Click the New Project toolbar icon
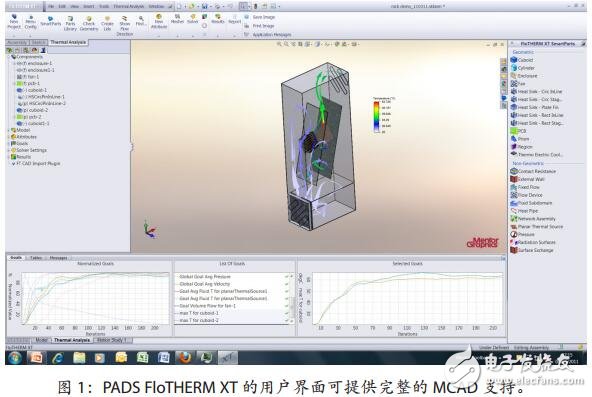This screenshot has height=397, width=592. (x=14, y=22)
